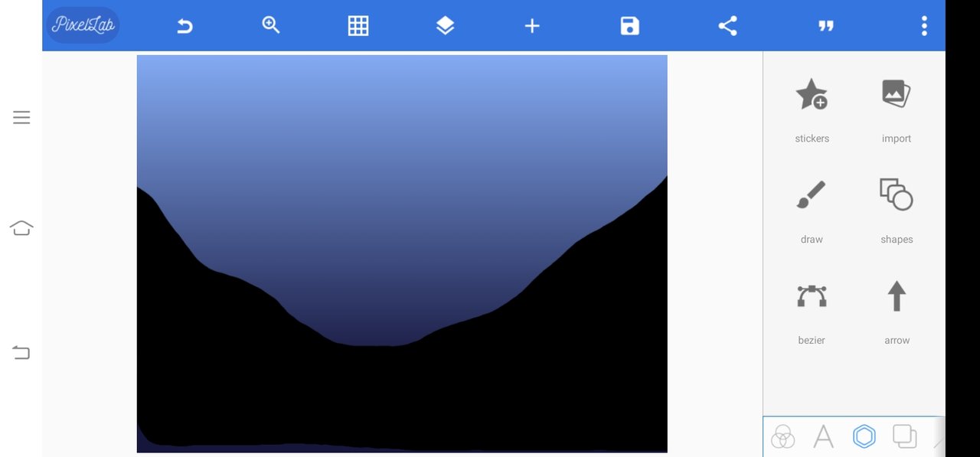This screenshot has height=457, width=980.
Task: Open the three-dot overflow menu
Action: click(x=924, y=26)
